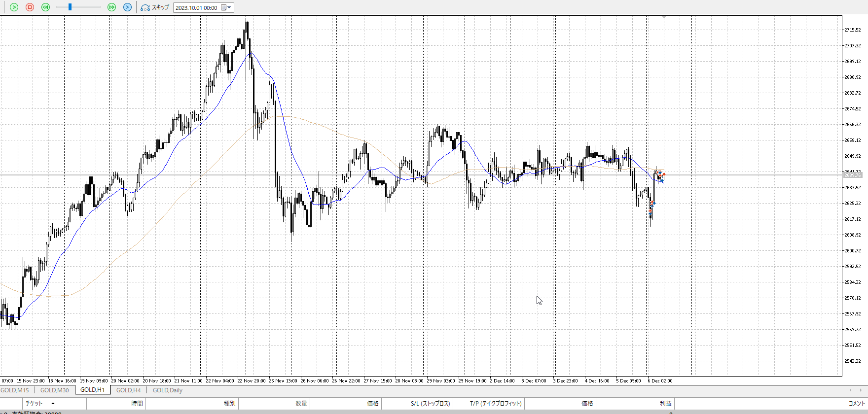Switch to the GOLD,M30 chart tab

click(54, 390)
